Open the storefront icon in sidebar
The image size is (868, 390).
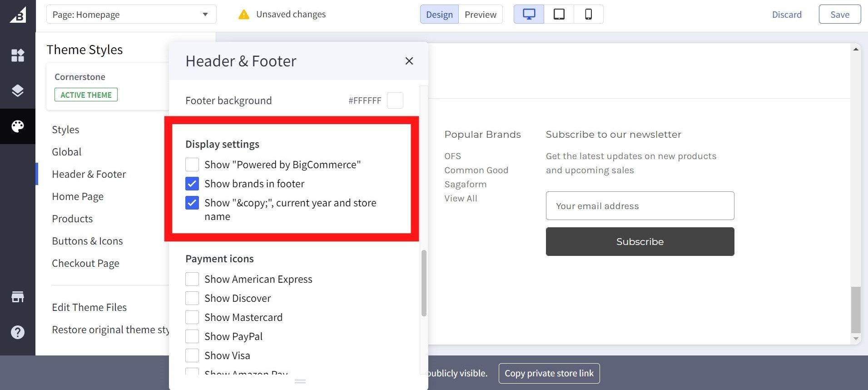tap(18, 297)
